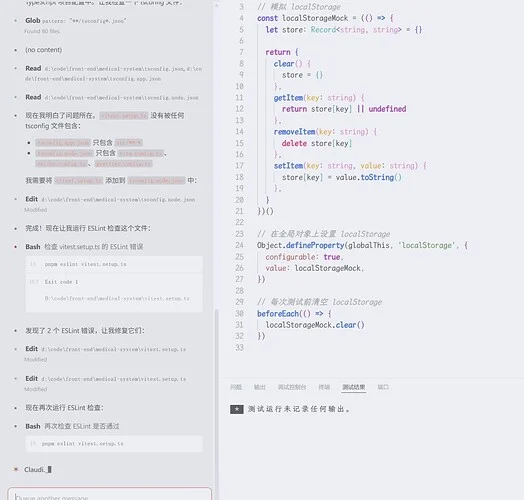524x500 pixels.
Task: Open the 调试控制台 tab
Action: [x=292, y=387]
